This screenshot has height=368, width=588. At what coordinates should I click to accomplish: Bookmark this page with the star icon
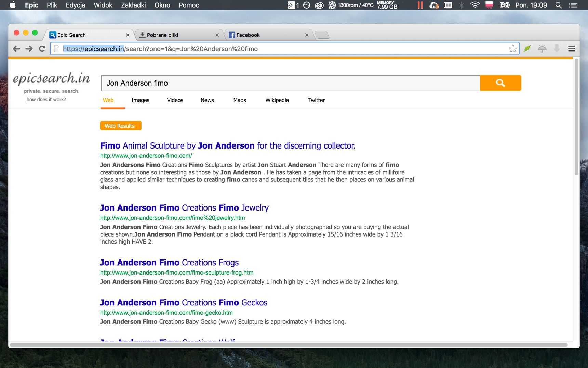(513, 49)
